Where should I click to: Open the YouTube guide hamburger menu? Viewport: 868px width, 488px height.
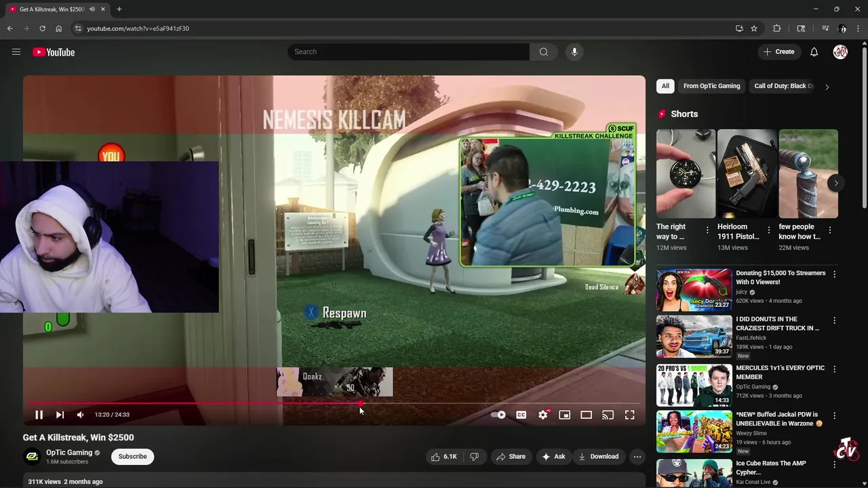[x=16, y=52]
